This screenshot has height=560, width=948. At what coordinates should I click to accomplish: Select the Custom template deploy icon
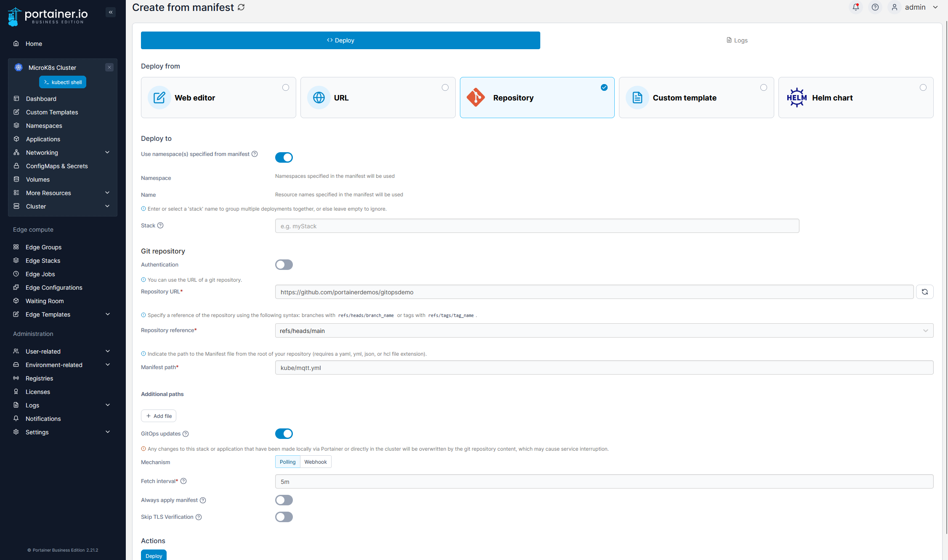point(638,98)
